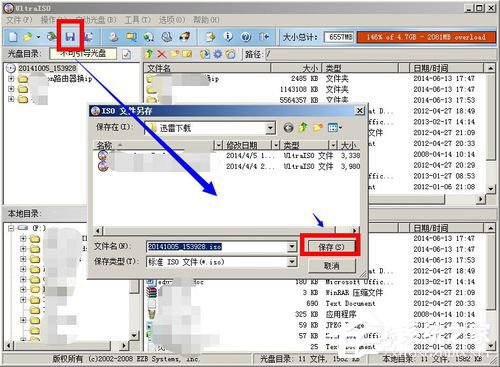Open the 修改日期 column filter arrow
Image resolution: width=500 pixels, height=367 pixels.
(276, 145)
